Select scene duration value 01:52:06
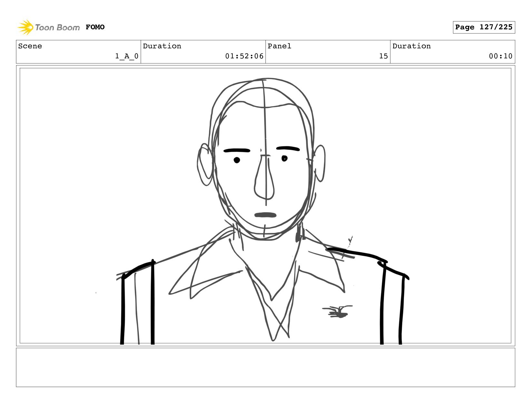The height and width of the screenshot is (411, 532). click(x=244, y=56)
